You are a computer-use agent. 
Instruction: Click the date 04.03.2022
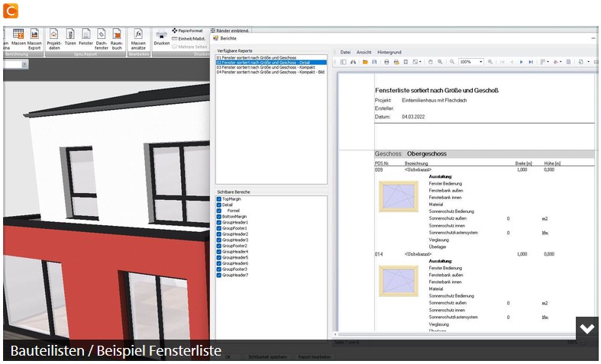[x=413, y=117]
